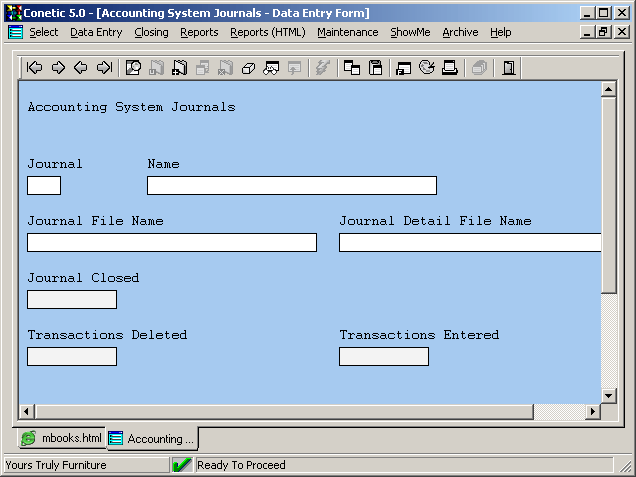Open the Maintenance menu
This screenshot has width=636, height=477.
347,32
